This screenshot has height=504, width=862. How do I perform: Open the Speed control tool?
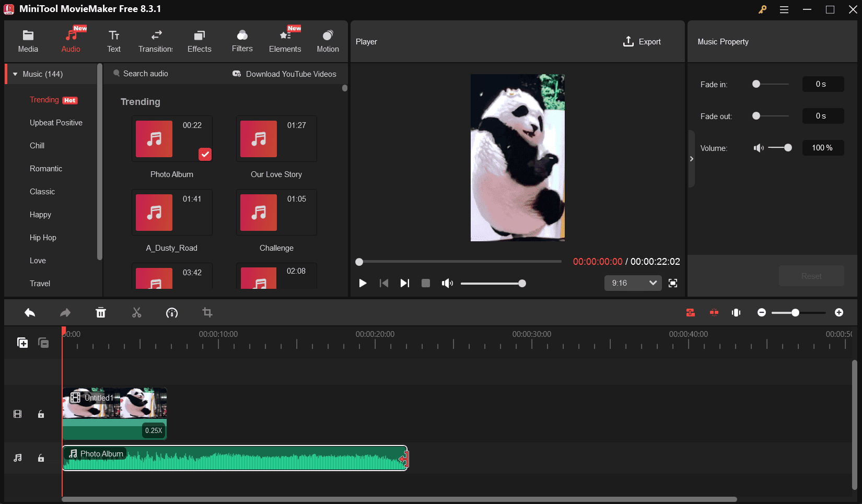pyautogui.click(x=172, y=312)
